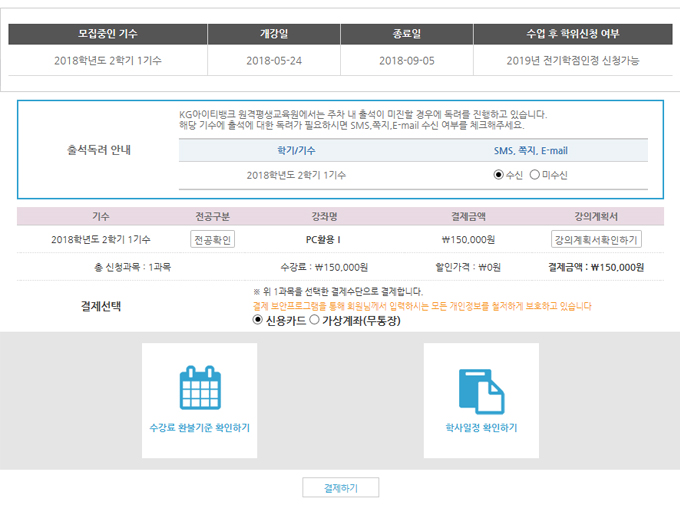This screenshot has width=680, height=505.
Task: Click the 출석독려 안내 heading
Action: click(99, 150)
